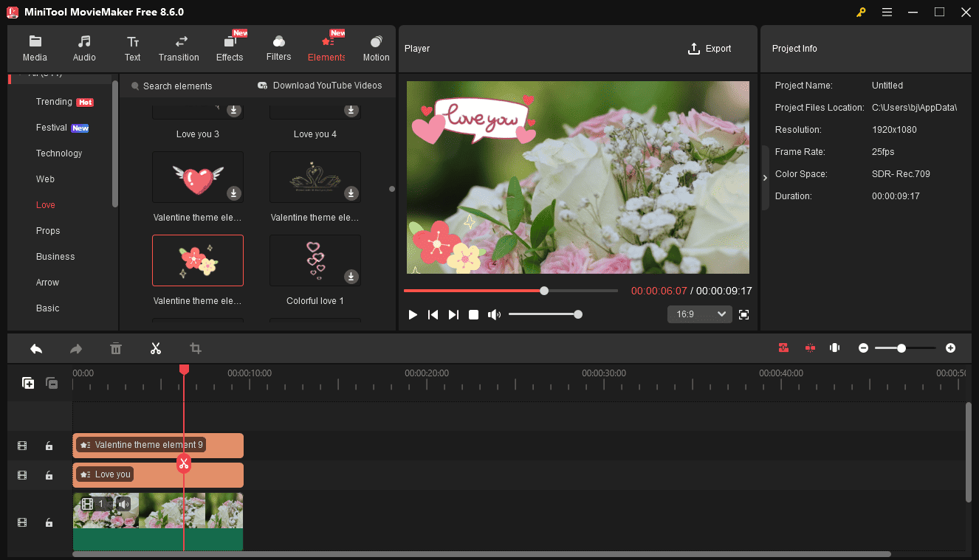979x560 pixels.
Task: Lock the main video track
Action: [x=49, y=522]
